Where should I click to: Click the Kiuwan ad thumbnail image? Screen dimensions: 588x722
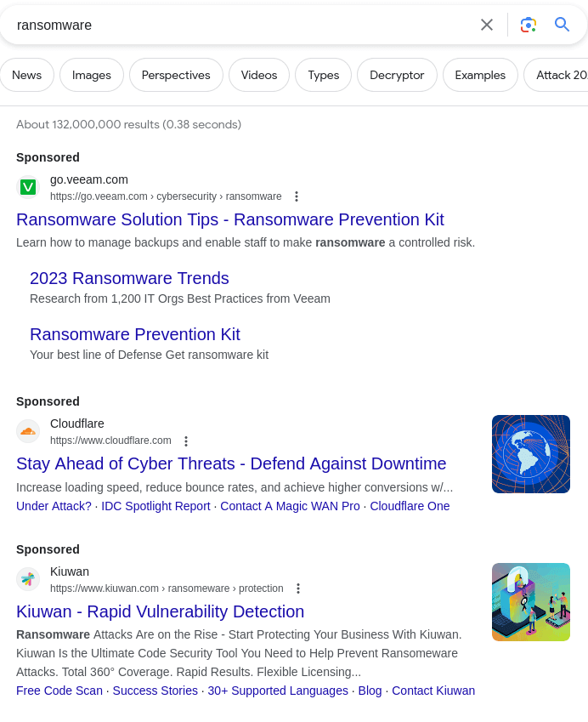pyautogui.click(x=531, y=602)
